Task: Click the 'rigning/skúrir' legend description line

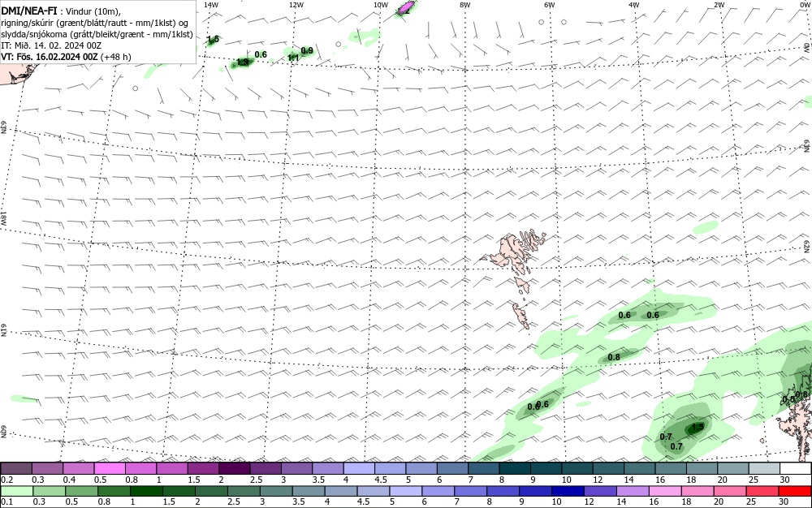Action: [95, 23]
